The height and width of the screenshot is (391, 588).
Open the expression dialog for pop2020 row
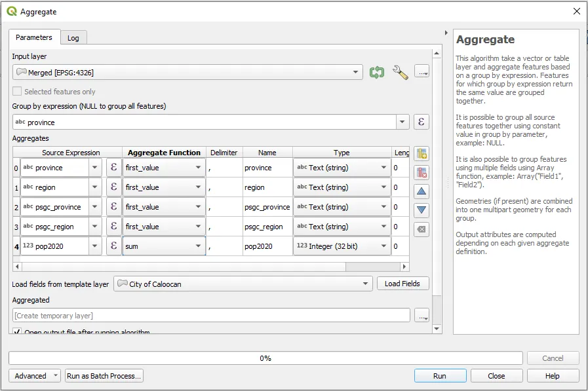[113, 247]
